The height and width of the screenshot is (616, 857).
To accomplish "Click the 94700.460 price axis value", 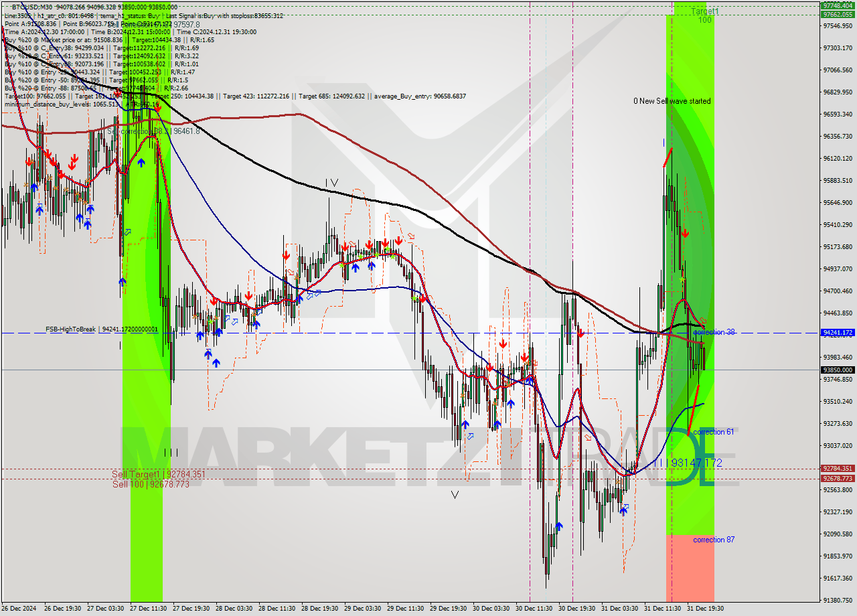I will 838,291.
